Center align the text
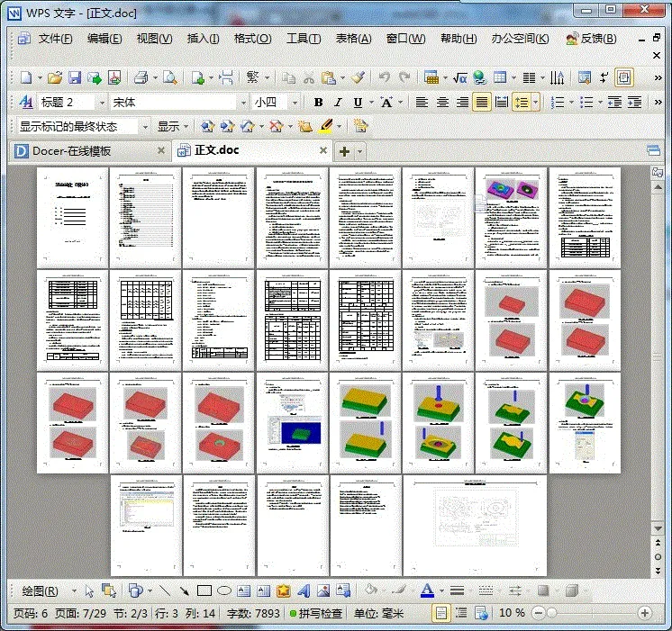The image size is (672, 631). coord(442,103)
